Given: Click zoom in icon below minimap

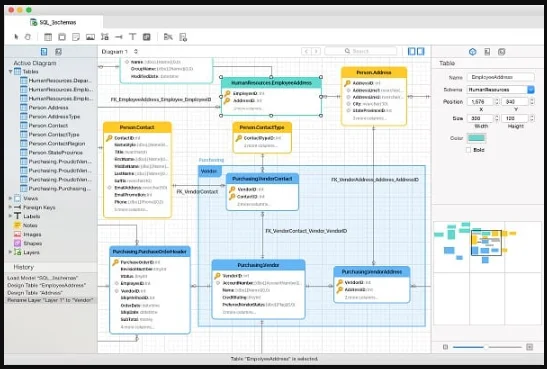Looking at the screenshot, I should pos(530,347).
